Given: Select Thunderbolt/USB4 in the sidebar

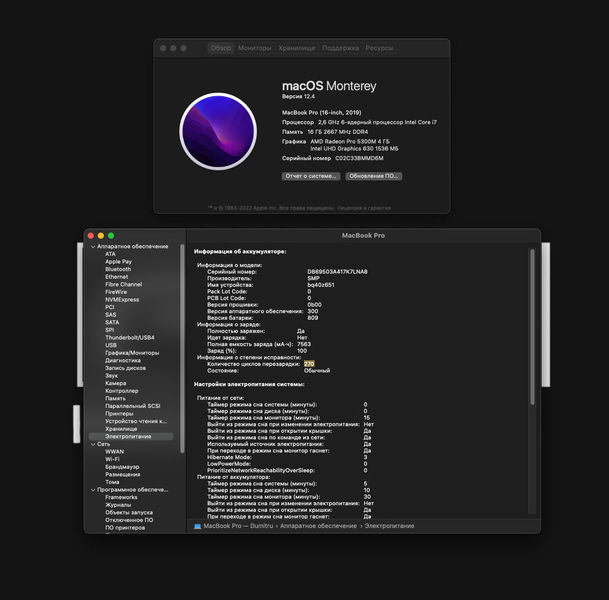Looking at the screenshot, I should 130,337.
